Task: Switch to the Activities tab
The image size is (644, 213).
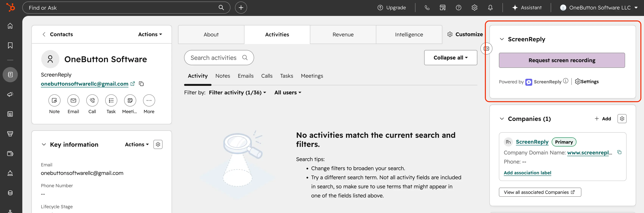Action: click(x=277, y=34)
